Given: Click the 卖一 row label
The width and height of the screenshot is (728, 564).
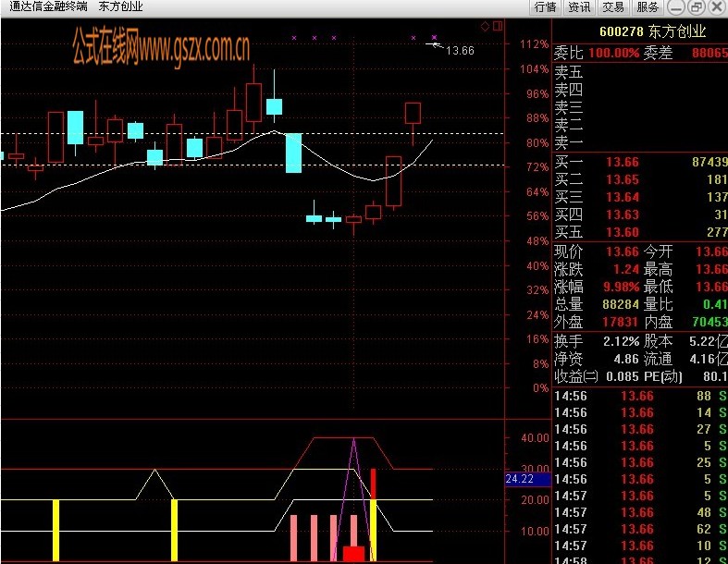Looking at the screenshot, I should coord(568,142).
